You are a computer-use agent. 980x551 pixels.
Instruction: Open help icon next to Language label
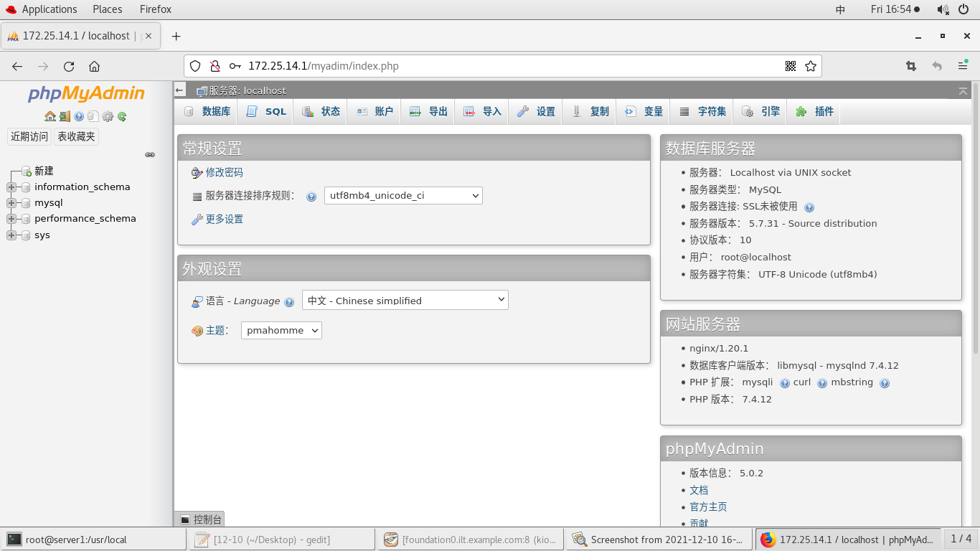(289, 302)
